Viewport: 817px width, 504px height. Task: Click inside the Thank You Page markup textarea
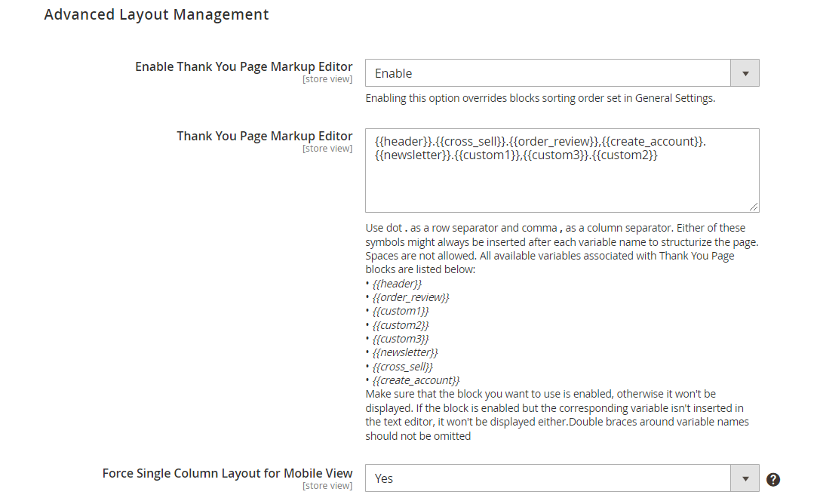562,171
